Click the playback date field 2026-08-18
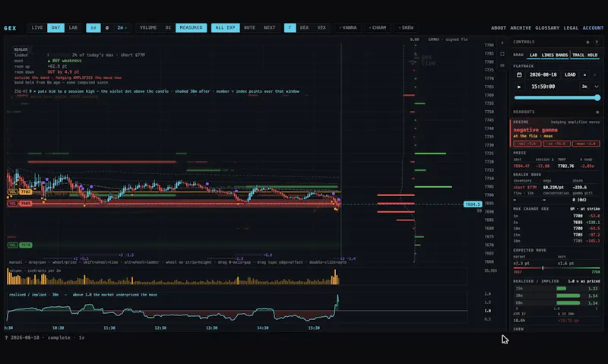Viewport: 608px width, 364px height. tap(543, 74)
